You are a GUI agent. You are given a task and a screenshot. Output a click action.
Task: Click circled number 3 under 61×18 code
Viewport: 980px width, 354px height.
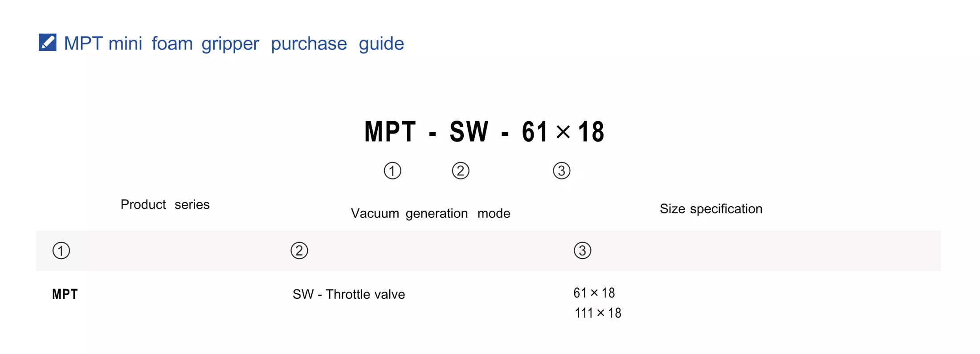pos(561,171)
